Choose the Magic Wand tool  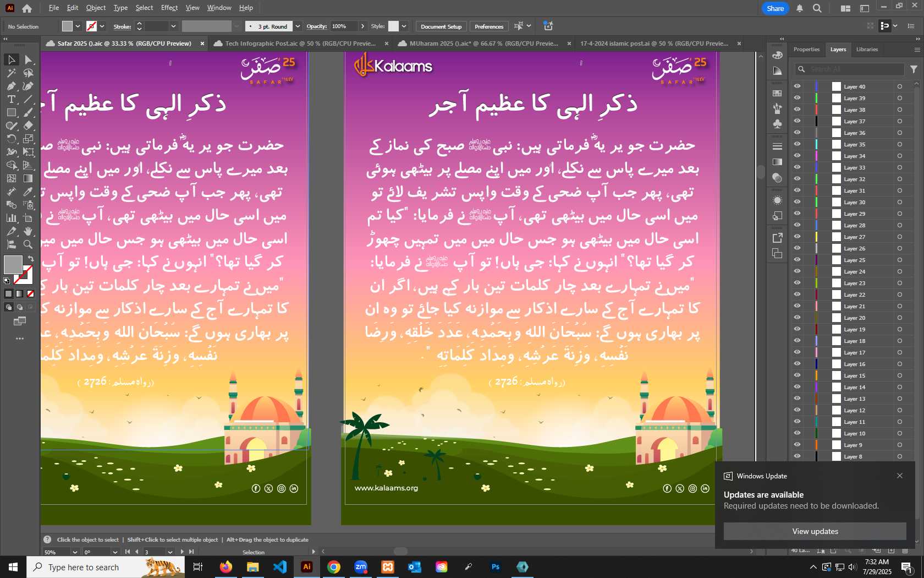pyautogui.click(x=11, y=73)
